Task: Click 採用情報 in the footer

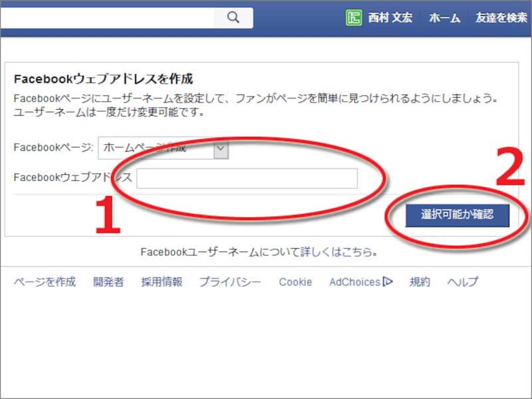Action: pyautogui.click(x=162, y=281)
